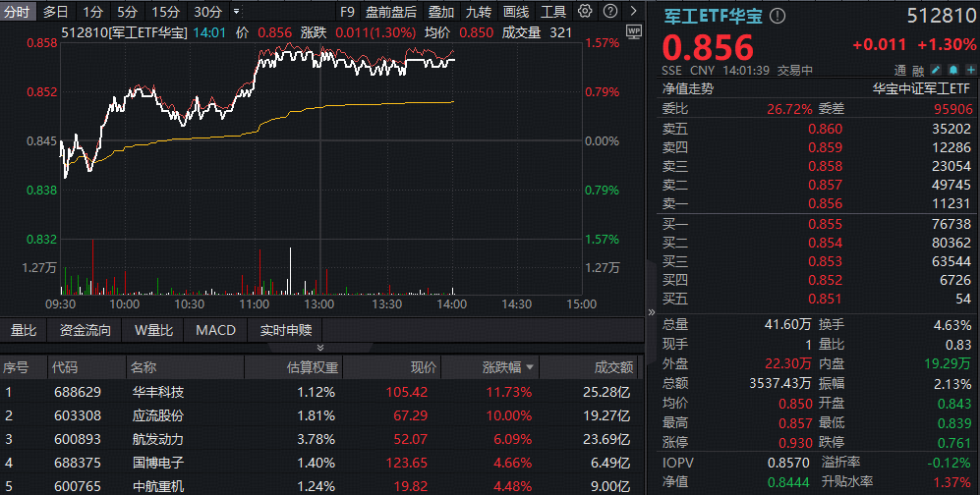
Task: Switch to 多日 multi-day tab
Action: pyautogui.click(x=56, y=12)
